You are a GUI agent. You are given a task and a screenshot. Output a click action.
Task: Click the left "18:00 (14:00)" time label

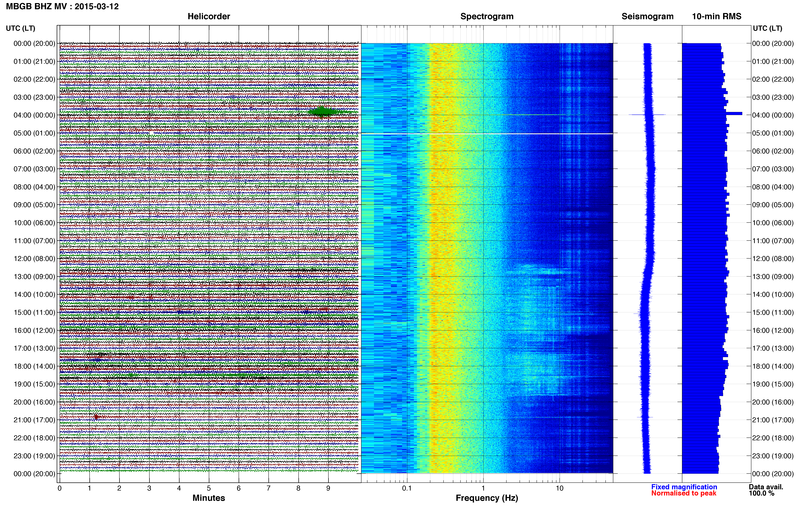tap(34, 366)
